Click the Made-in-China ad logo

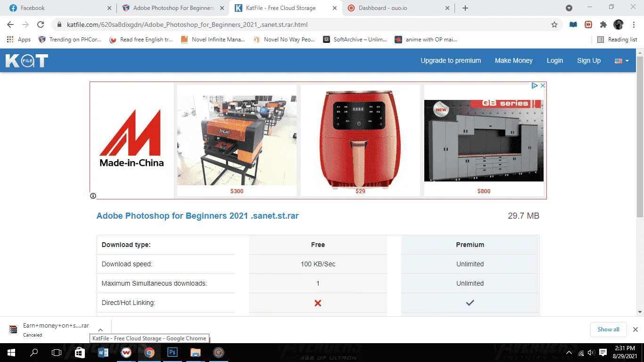pyautogui.click(x=132, y=139)
